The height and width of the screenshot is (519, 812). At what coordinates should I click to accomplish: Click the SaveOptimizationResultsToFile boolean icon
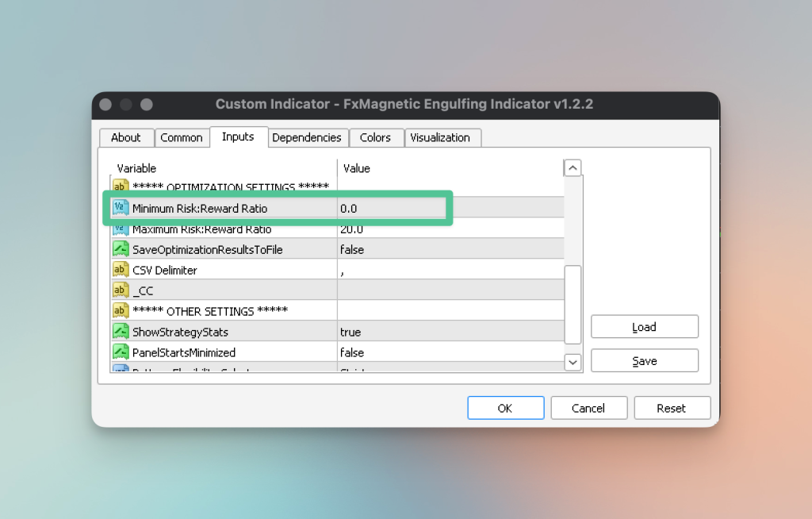pos(121,249)
